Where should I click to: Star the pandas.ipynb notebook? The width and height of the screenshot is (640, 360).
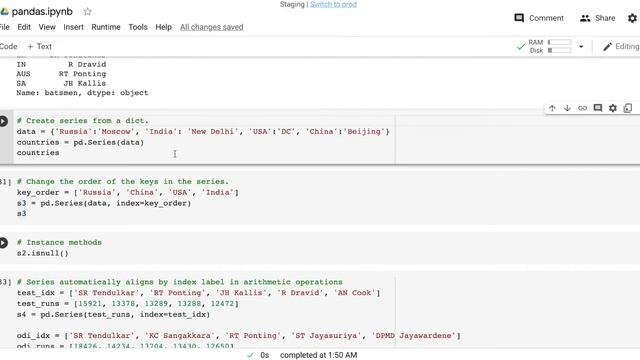coord(87,11)
